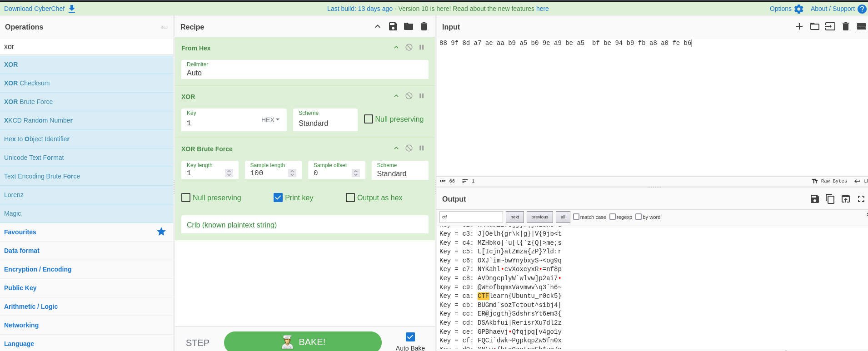Open a file as input

830,27
